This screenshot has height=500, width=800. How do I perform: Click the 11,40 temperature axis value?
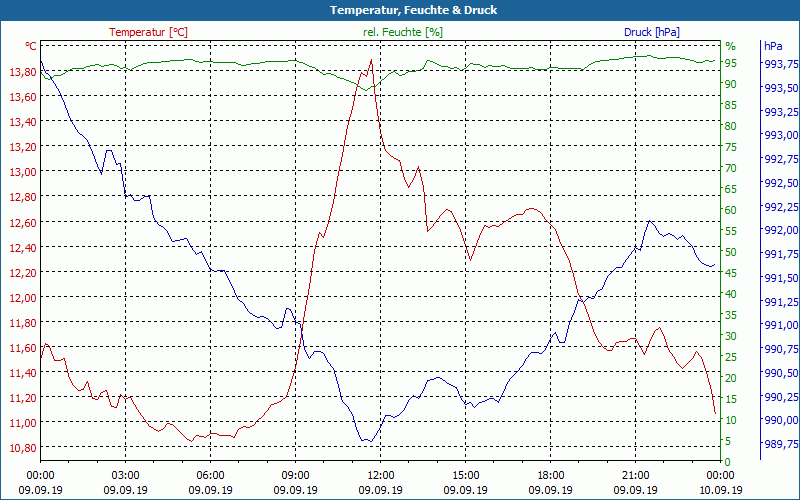tap(23, 373)
